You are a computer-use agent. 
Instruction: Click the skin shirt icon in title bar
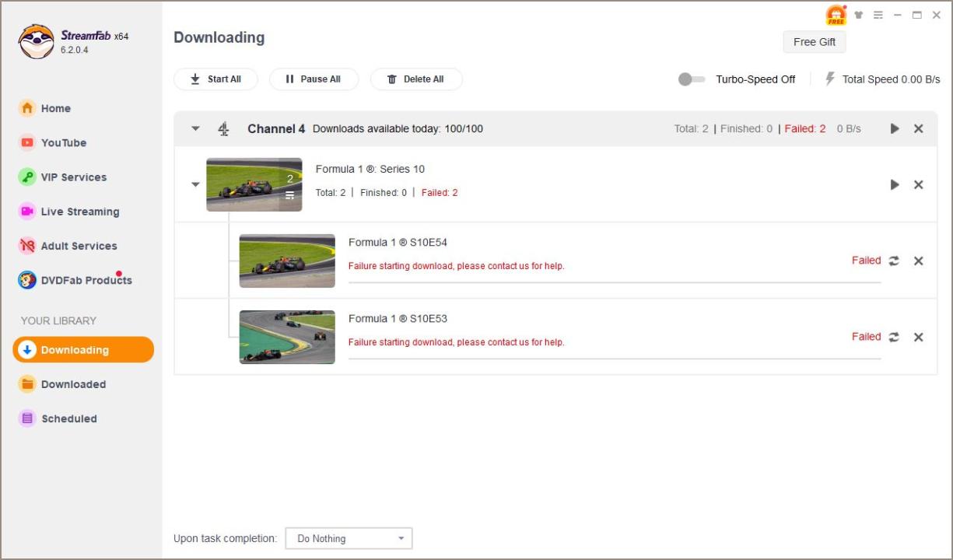tap(859, 15)
